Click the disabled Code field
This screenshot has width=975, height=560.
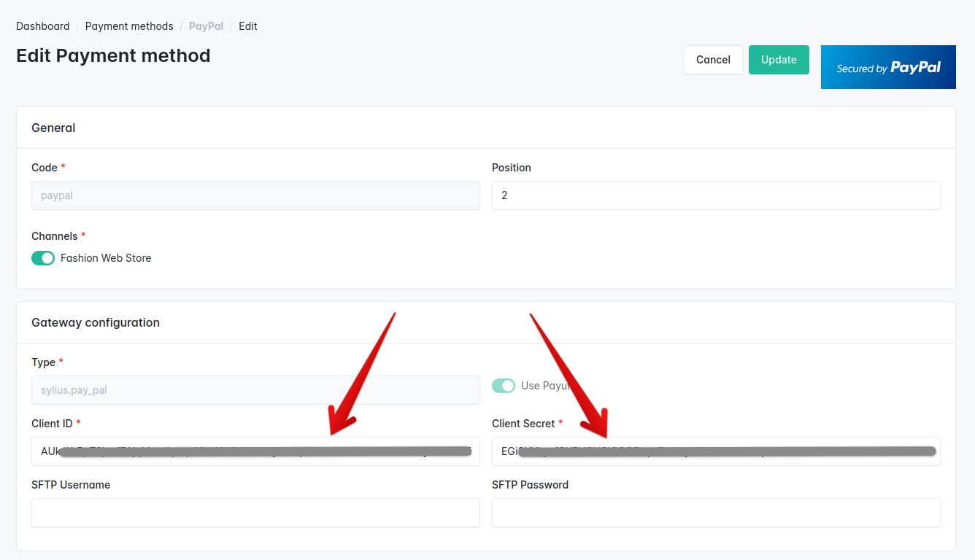[x=255, y=195]
